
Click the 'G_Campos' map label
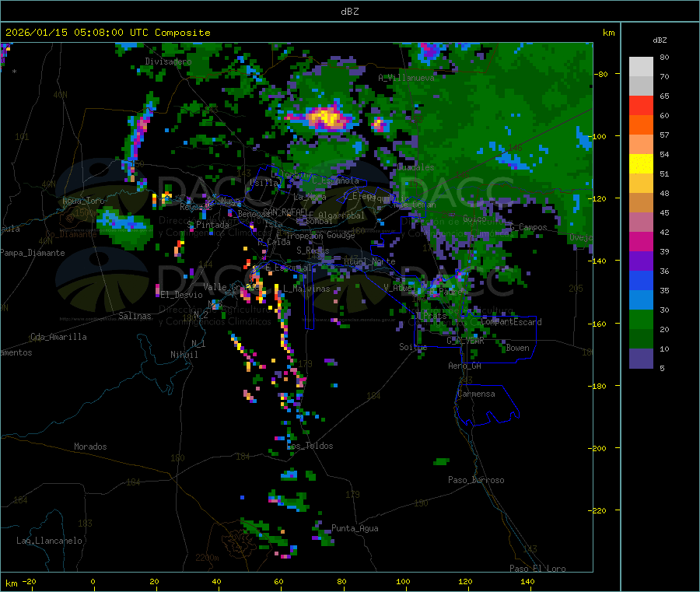point(528,227)
